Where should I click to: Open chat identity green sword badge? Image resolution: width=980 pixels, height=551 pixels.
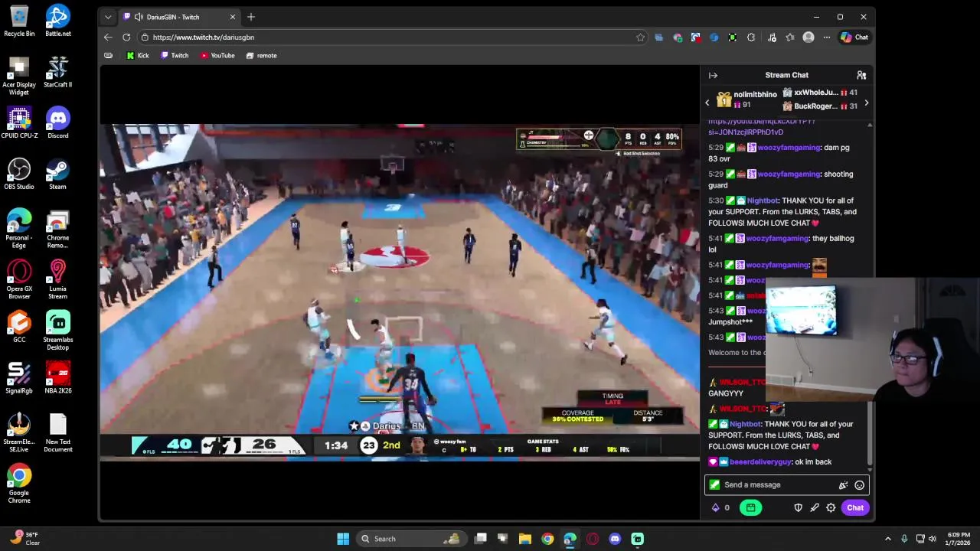point(714,484)
